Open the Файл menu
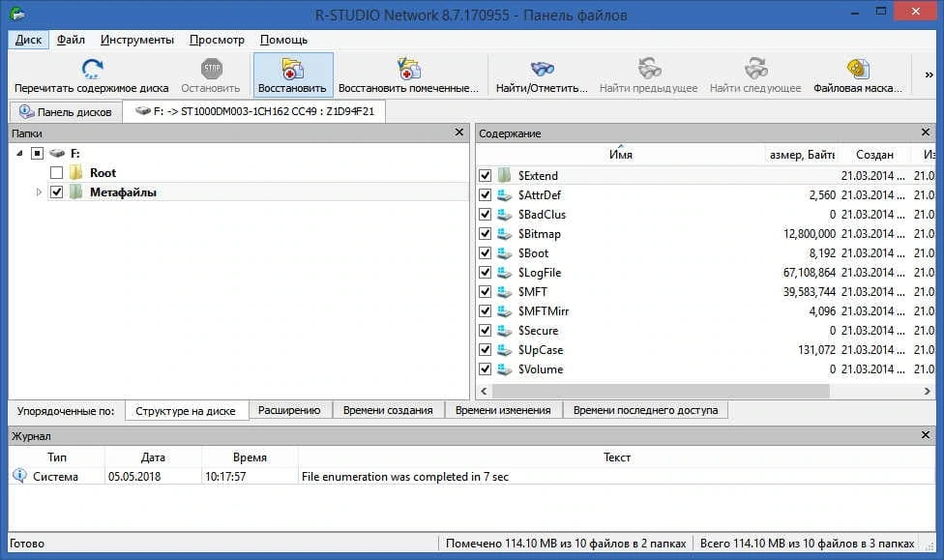The height and width of the screenshot is (560, 944). pyautogui.click(x=71, y=40)
